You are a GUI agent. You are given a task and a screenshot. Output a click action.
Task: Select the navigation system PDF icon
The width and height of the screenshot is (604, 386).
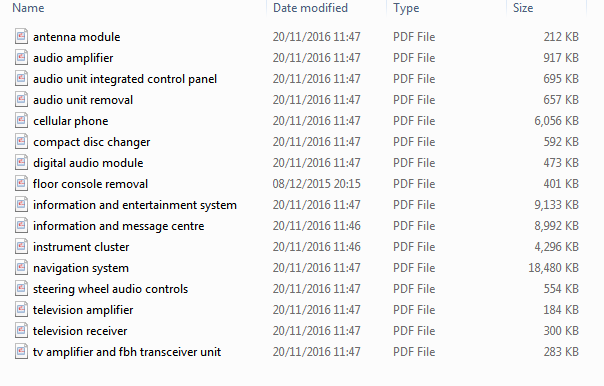21,267
